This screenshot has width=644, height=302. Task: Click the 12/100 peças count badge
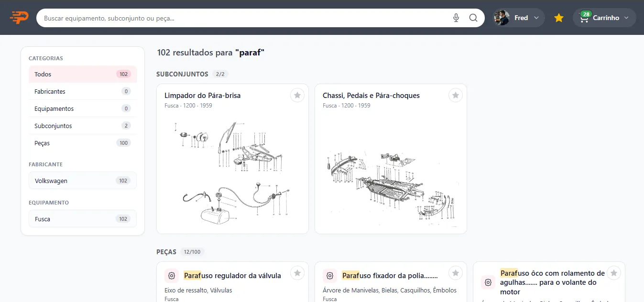coord(193,252)
